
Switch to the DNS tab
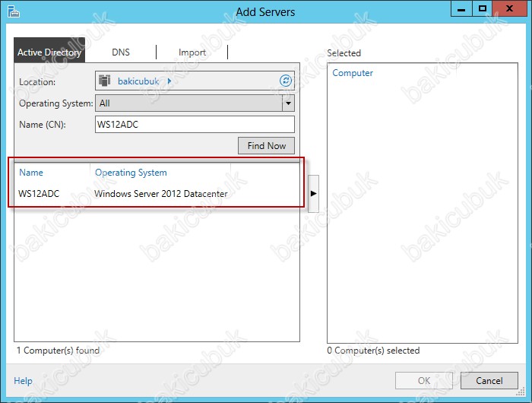(121, 52)
